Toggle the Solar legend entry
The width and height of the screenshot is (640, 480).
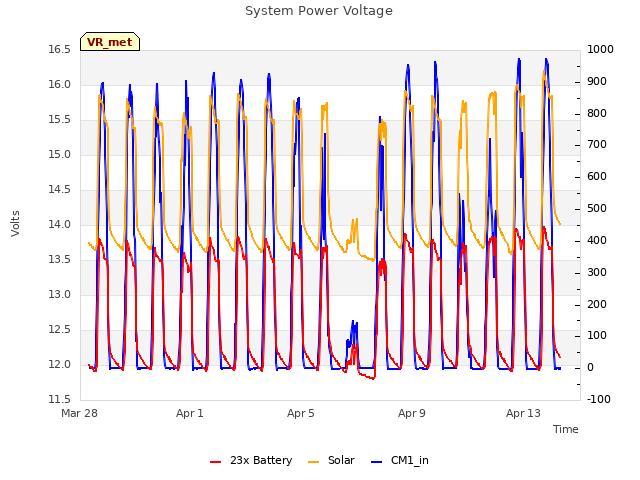pos(331,460)
